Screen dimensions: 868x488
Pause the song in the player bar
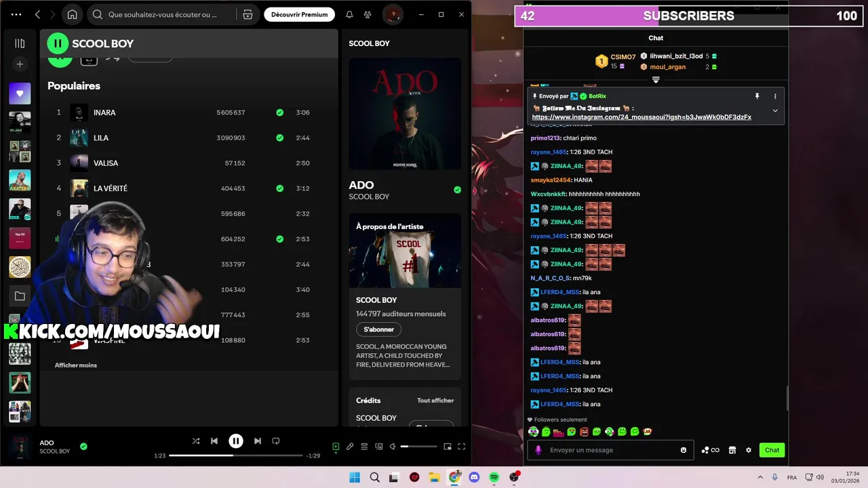coord(235,441)
